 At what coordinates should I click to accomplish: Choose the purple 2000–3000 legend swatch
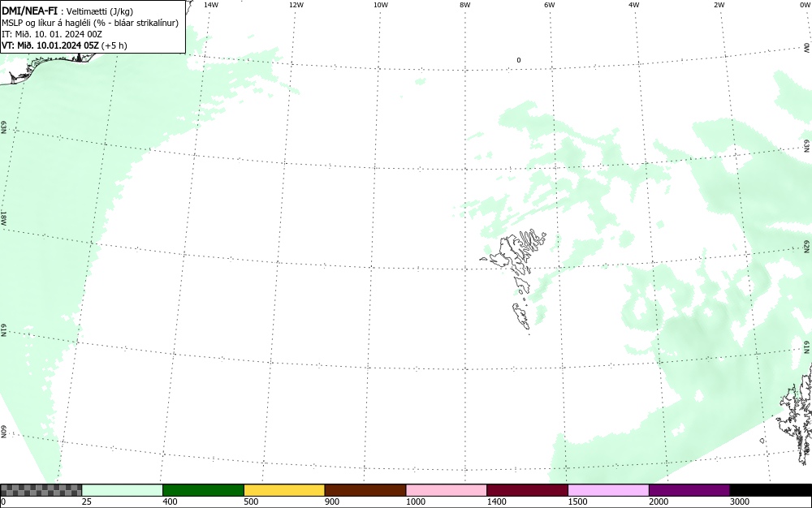point(689,490)
